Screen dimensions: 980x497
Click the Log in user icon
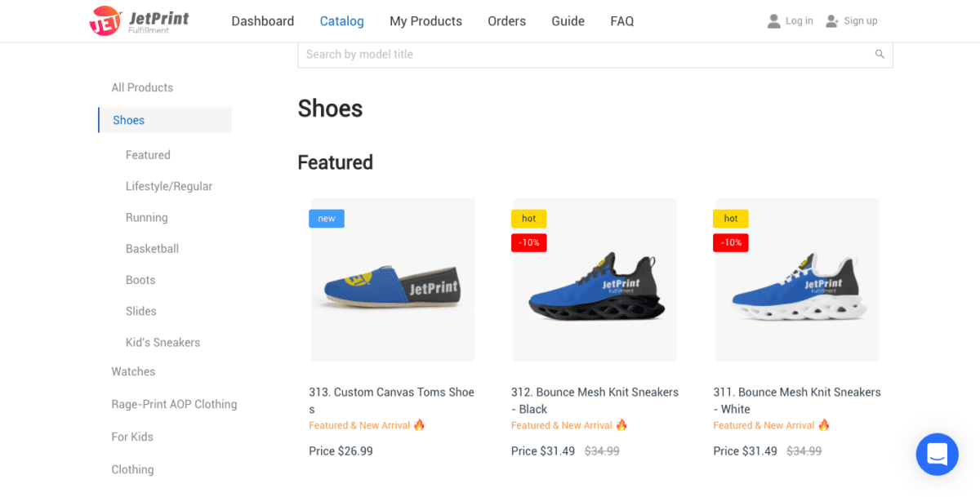tap(774, 21)
